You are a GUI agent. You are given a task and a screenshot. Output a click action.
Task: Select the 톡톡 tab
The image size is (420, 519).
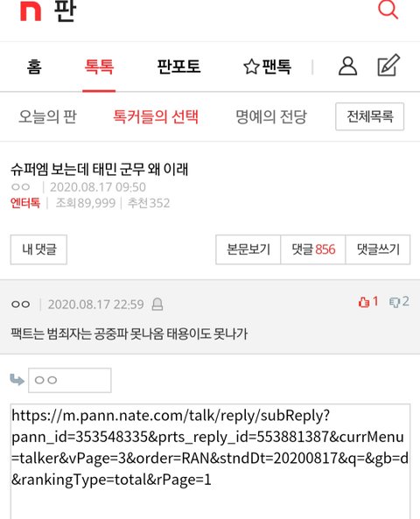click(x=99, y=67)
